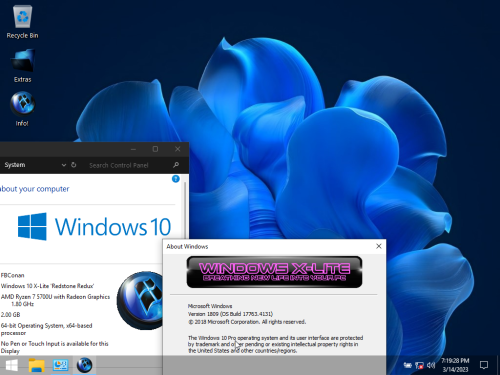The height and width of the screenshot is (375, 500).
Task: Select the System breadcrumb in address bar
Action: click(x=15, y=165)
